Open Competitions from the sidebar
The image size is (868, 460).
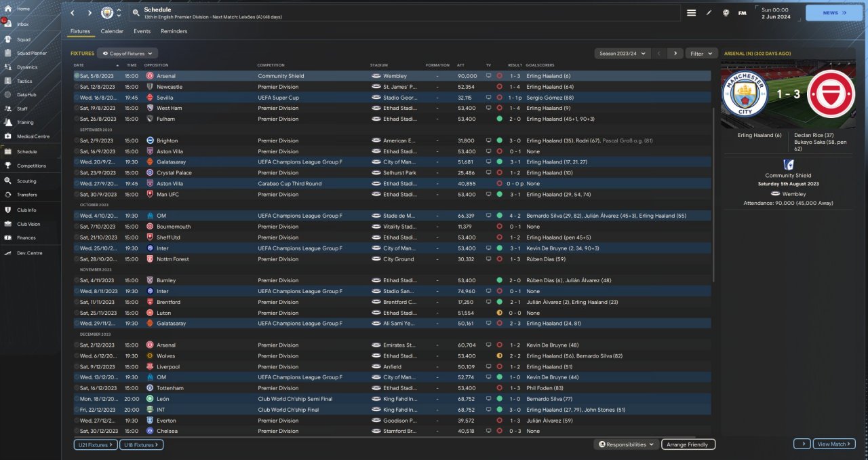tap(30, 166)
